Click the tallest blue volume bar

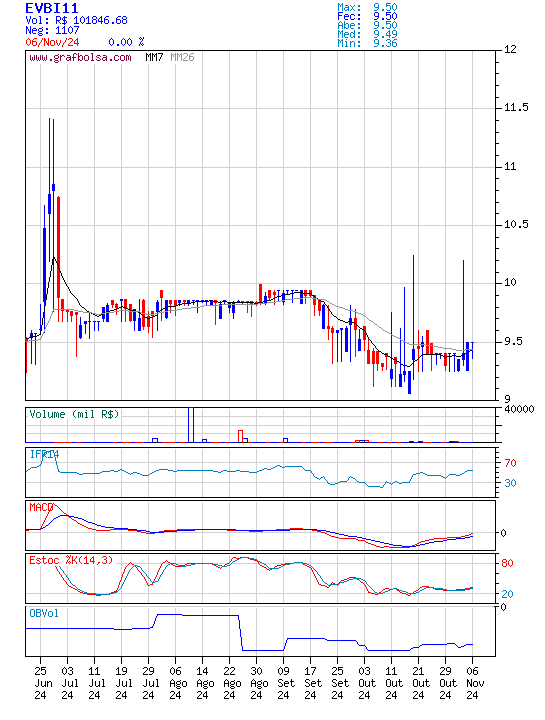[191, 425]
